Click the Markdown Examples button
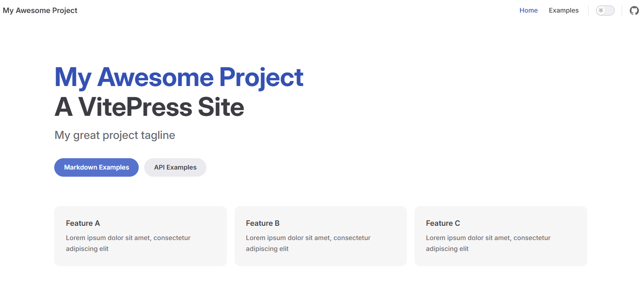The width and height of the screenshot is (644, 290). point(96,167)
